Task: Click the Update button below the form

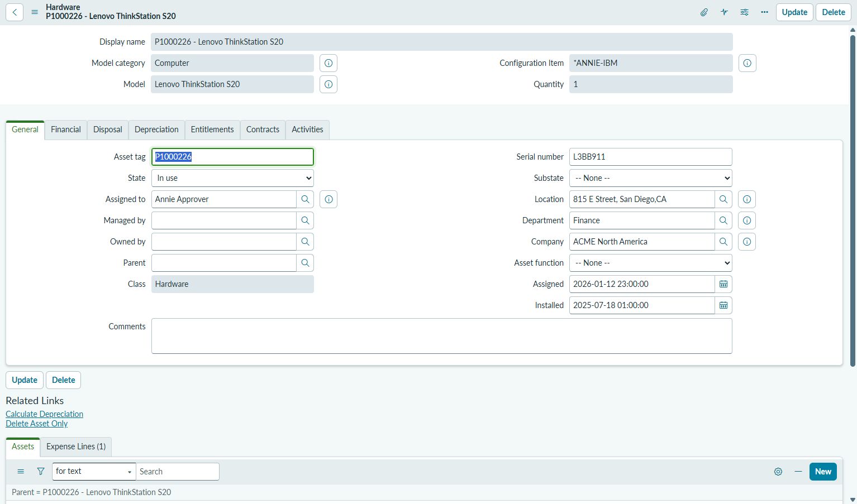Action: [x=25, y=380]
